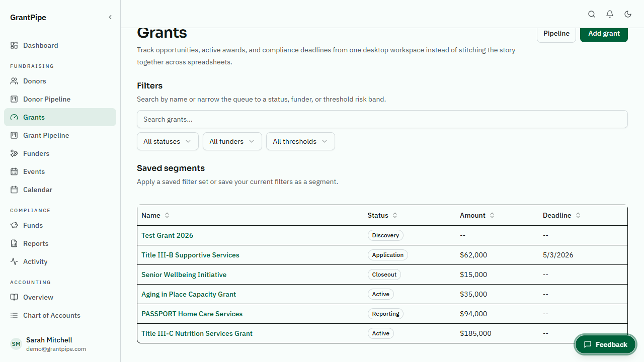Open Senior Wellbeing Initiative grant
This screenshot has width=644, height=362.
(184, 275)
